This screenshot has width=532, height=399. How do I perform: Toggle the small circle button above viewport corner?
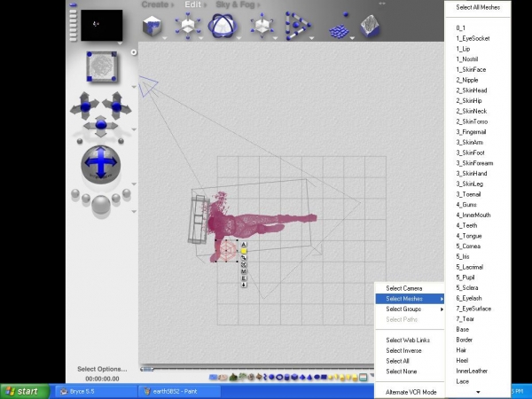coord(134,52)
